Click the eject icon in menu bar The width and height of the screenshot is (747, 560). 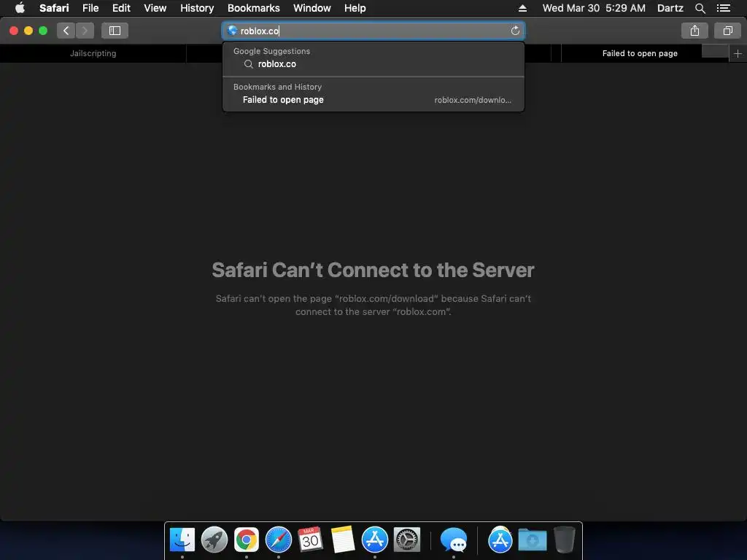point(522,8)
